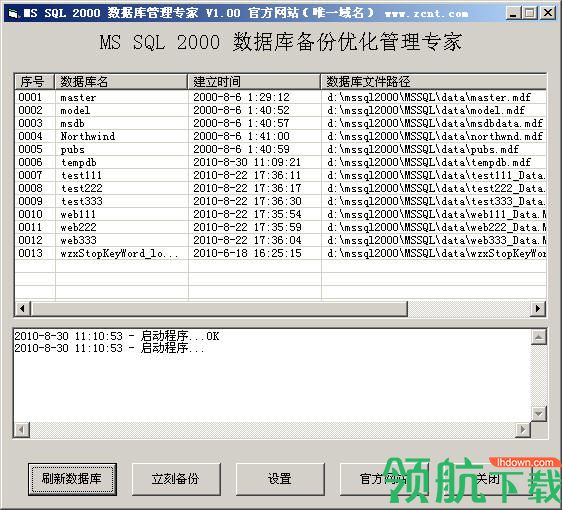
Task: Select the 'test222' database name cell
Action: (x=82, y=188)
